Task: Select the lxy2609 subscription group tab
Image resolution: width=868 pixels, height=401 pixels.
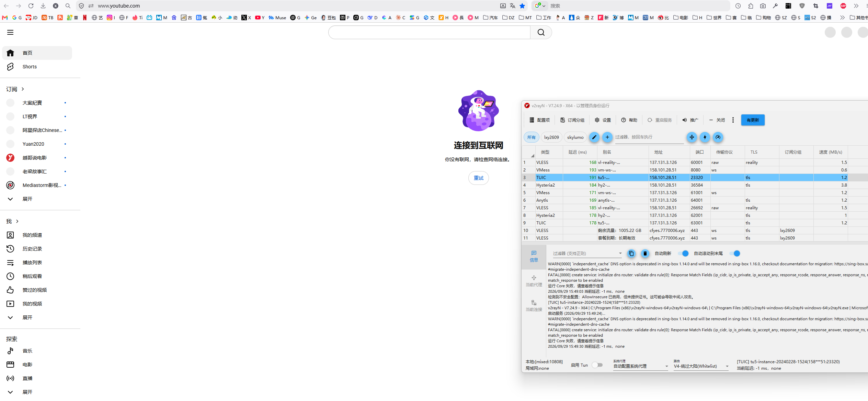Action: click(x=551, y=137)
